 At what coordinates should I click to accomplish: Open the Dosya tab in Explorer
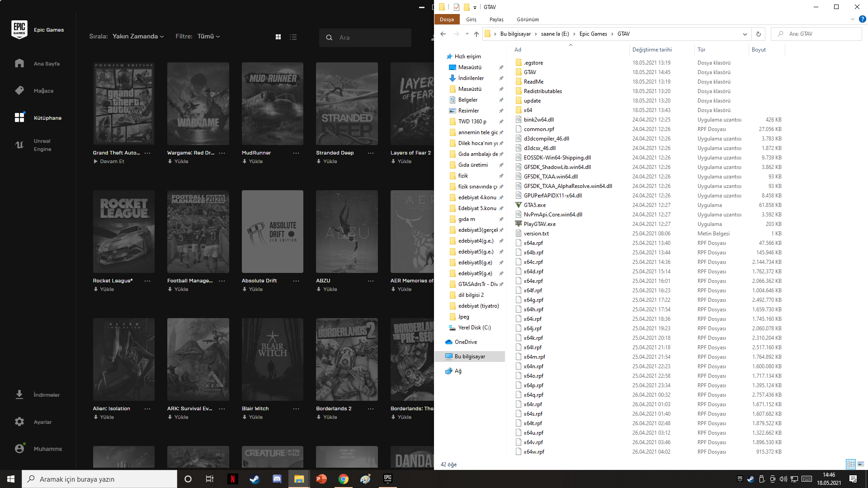[447, 19]
